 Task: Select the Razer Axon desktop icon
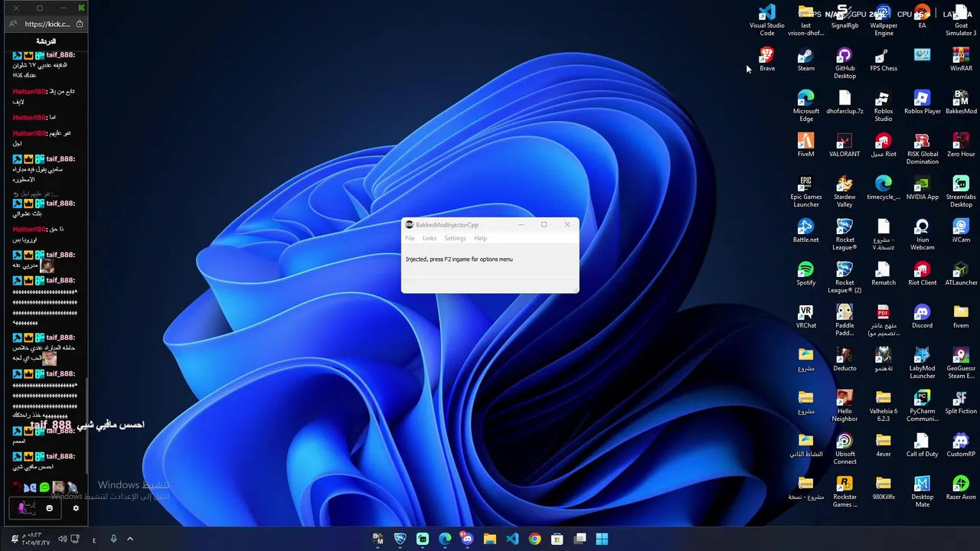tap(961, 487)
